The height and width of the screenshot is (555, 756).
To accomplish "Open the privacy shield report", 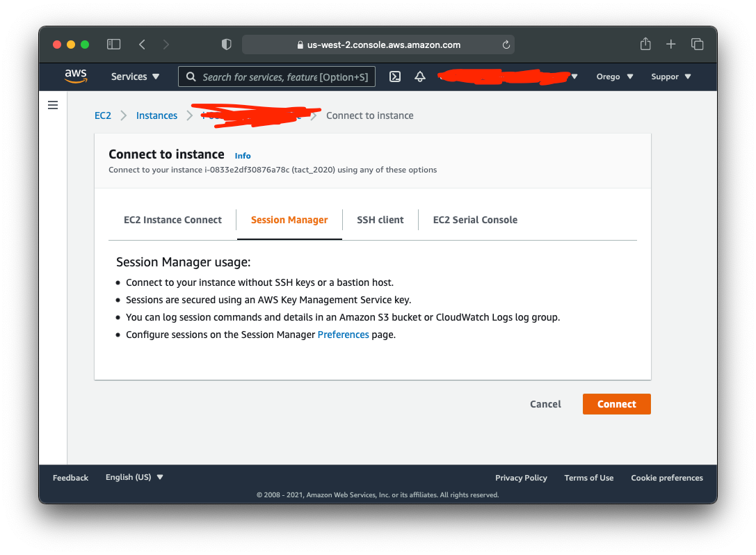I will click(x=226, y=45).
